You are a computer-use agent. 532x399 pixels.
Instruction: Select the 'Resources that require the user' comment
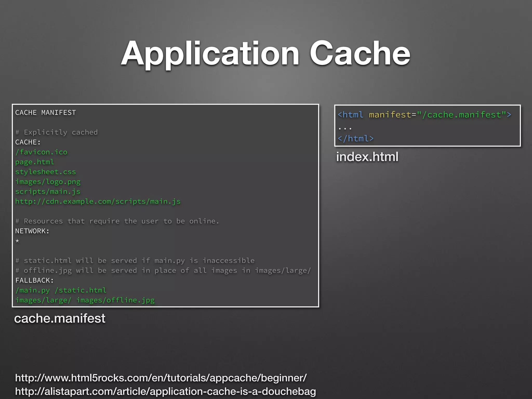[x=117, y=221]
